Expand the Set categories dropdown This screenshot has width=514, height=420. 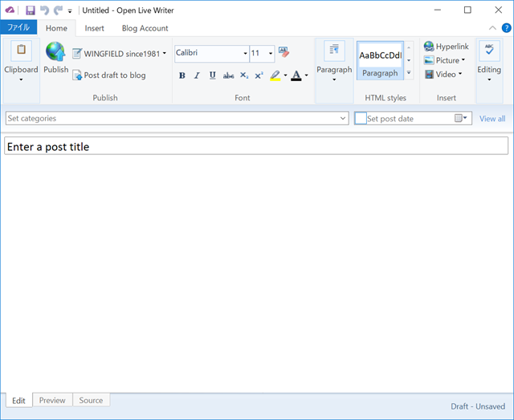(343, 118)
